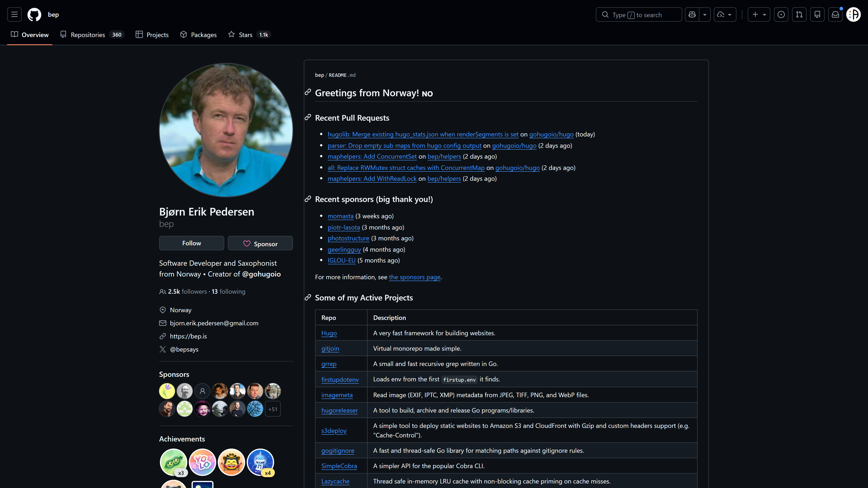The image size is (868, 488).
Task: Open the Quickdraw cowboy achievement badge
Action: tap(231, 462)
